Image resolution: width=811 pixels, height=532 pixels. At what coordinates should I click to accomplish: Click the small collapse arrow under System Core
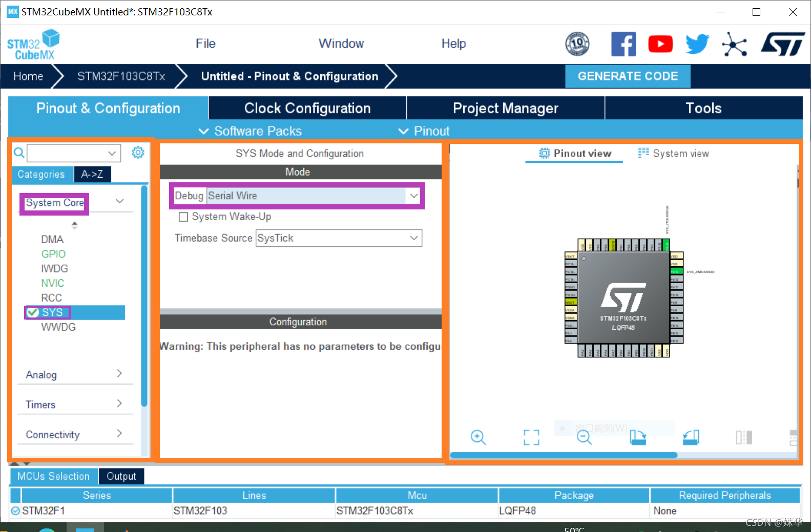(75, 225)
